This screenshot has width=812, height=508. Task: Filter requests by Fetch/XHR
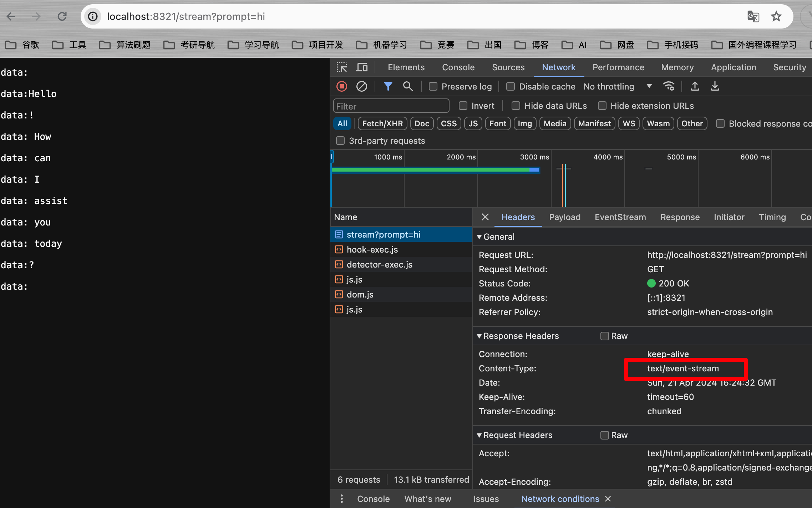(382, 123)
